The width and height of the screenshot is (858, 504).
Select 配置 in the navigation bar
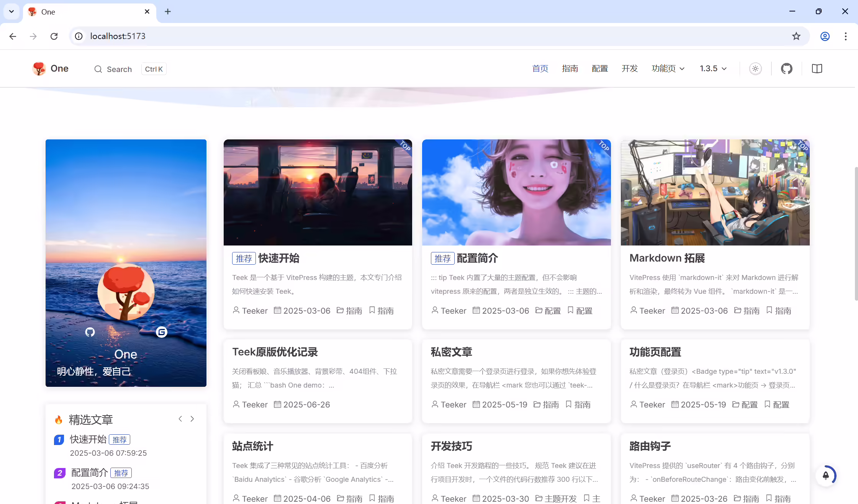point(600,69)
